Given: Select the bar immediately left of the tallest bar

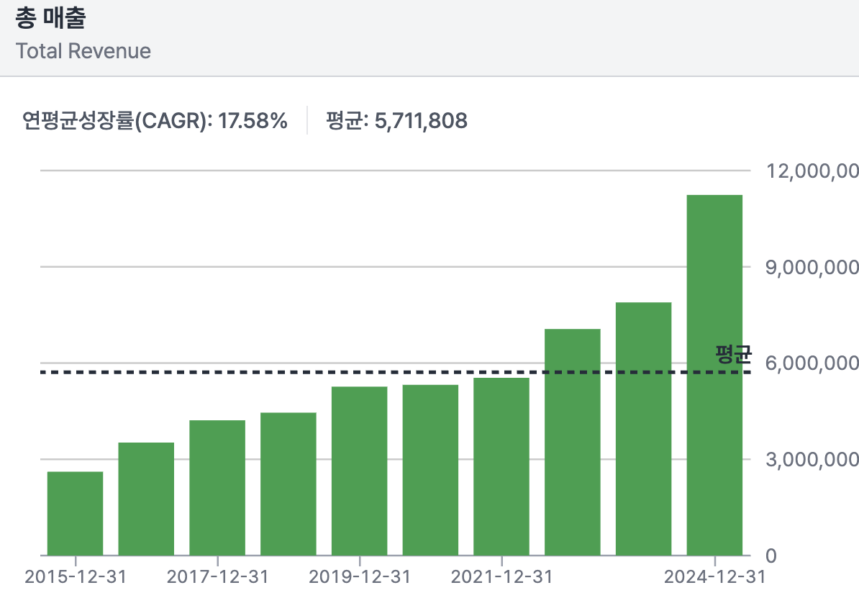Looking at the screenshot, I should coord(643,429).
